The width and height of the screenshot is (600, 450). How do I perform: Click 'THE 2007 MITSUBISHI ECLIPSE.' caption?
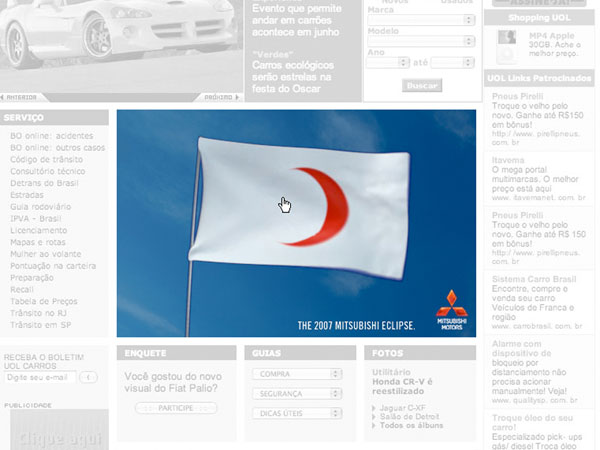click(356, 326)
